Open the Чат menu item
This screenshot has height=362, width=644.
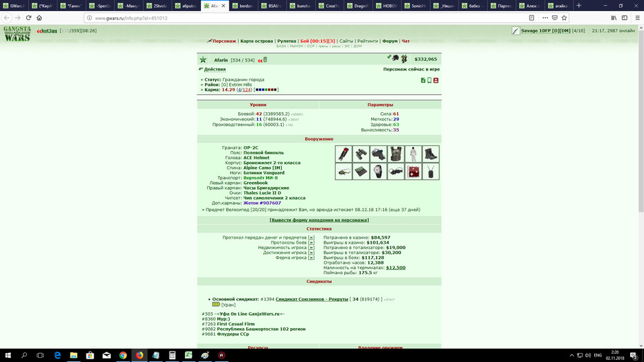(405, 41)
